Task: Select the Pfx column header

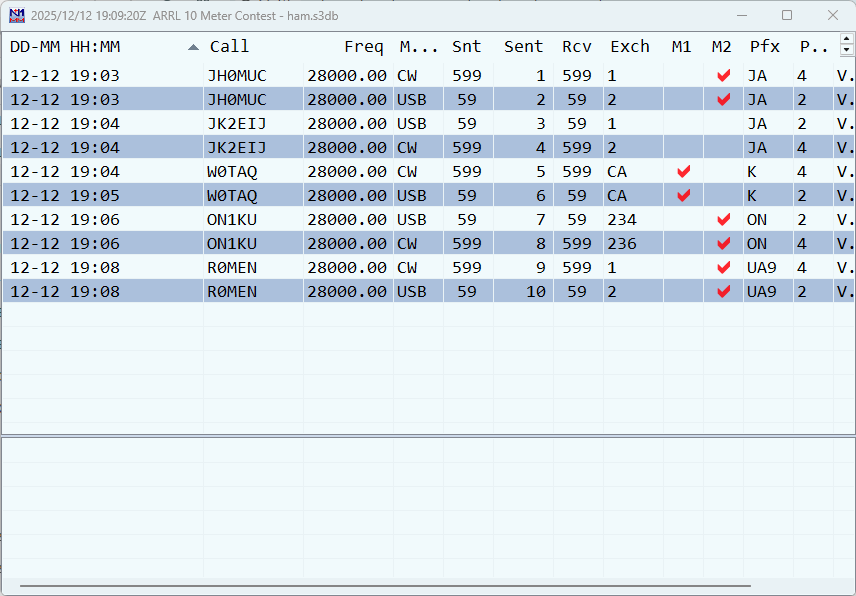Action: point(765,47)
